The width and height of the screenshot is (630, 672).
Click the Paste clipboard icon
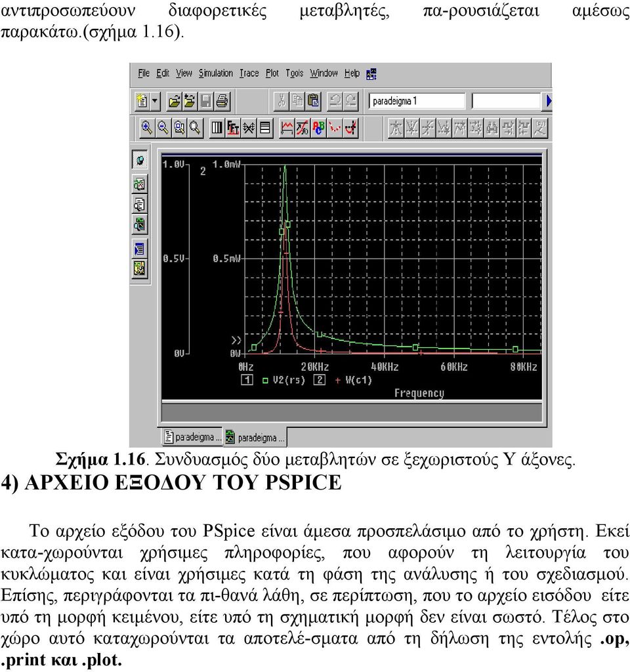pos(314,101)
